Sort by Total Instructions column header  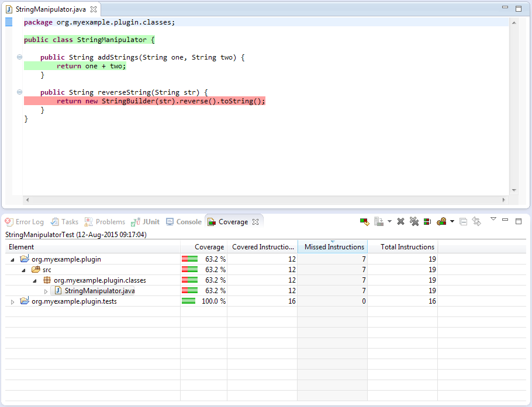pyautogui.click(x=403, y=246)
